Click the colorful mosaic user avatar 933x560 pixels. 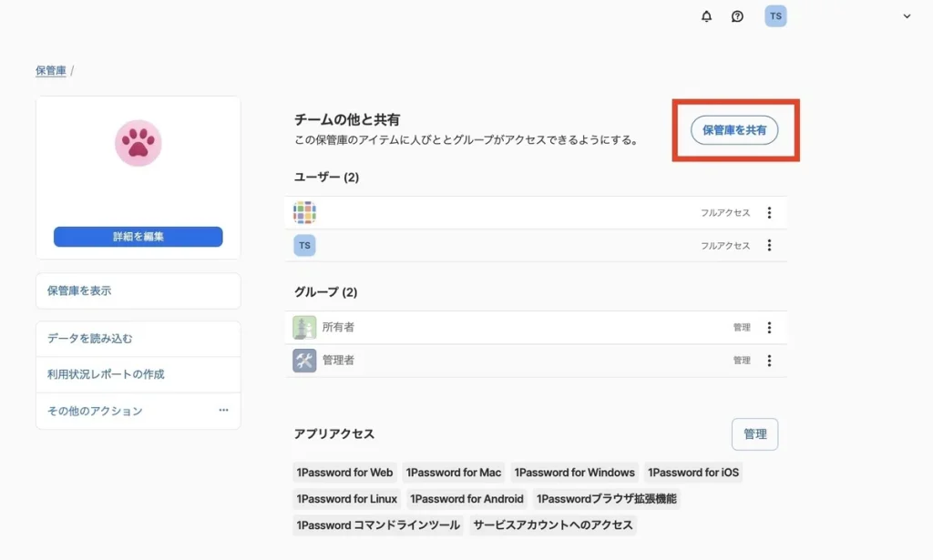[304, 212]
